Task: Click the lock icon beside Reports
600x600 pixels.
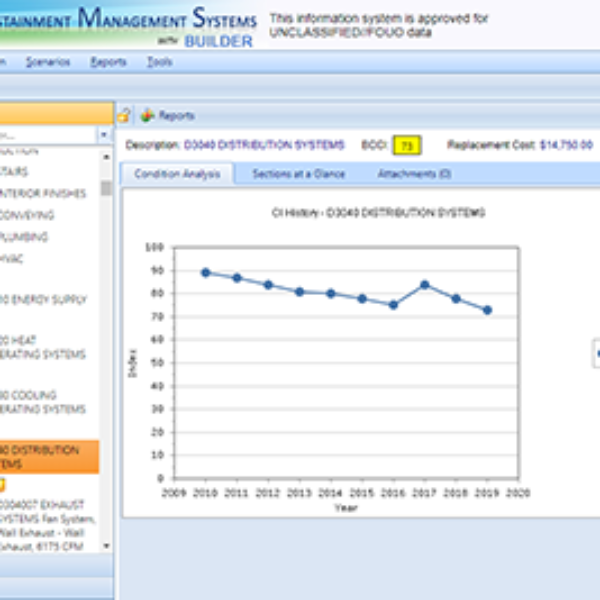Action: (x=125, y=115)
